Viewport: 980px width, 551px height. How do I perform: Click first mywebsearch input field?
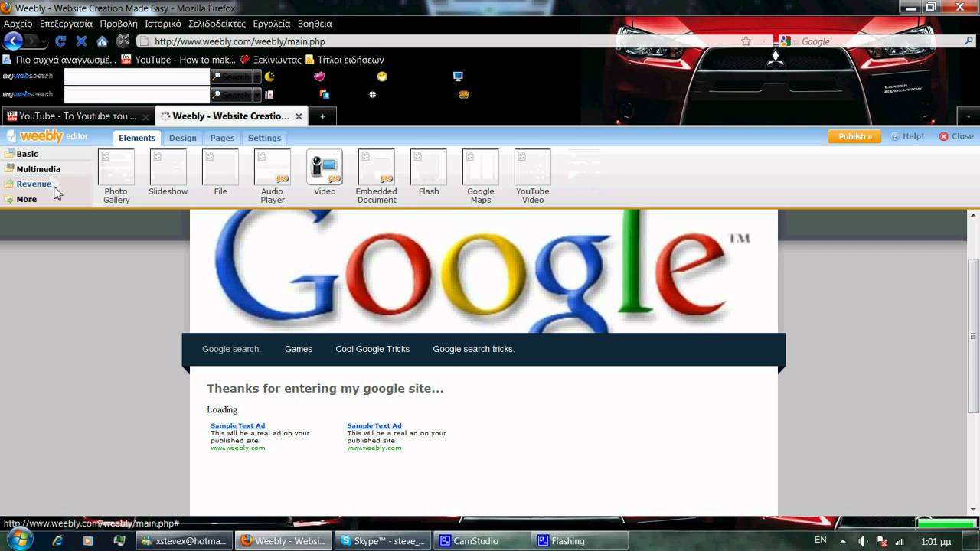coord(136,77)
